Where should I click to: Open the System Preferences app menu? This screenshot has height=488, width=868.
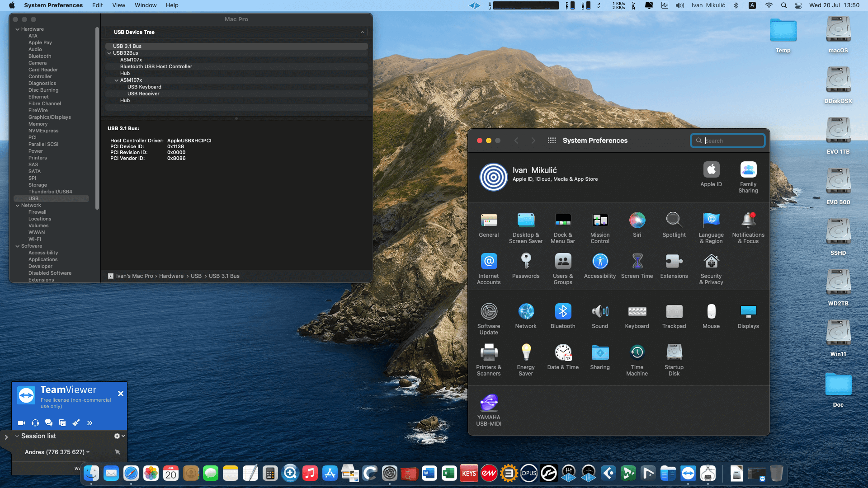click(x=53, y=5)
